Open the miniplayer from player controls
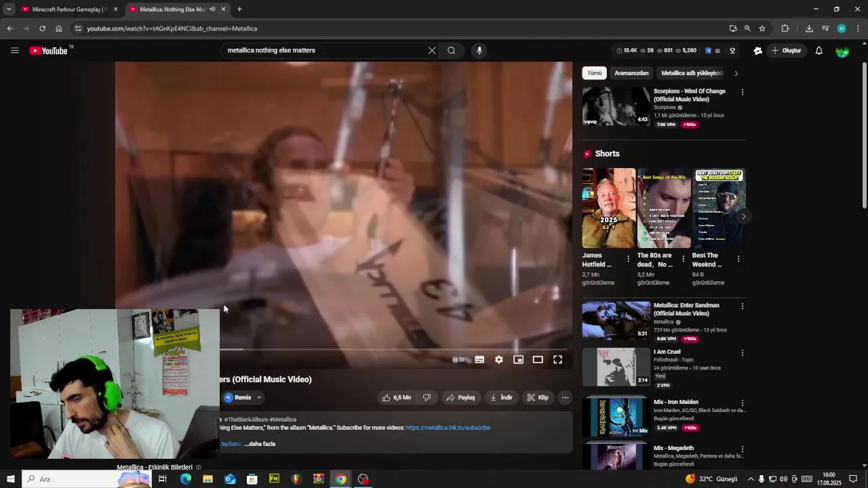868x488 pixels. click(x=518, y=360)
